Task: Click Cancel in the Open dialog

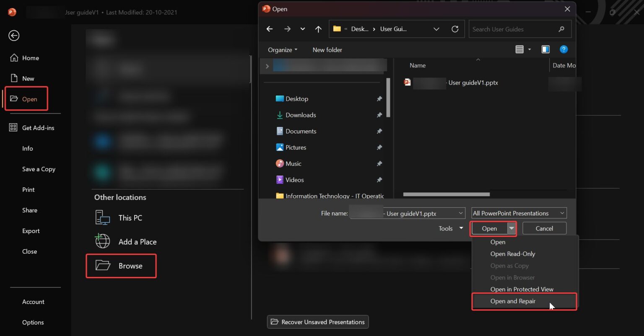Action: [544, 228]
